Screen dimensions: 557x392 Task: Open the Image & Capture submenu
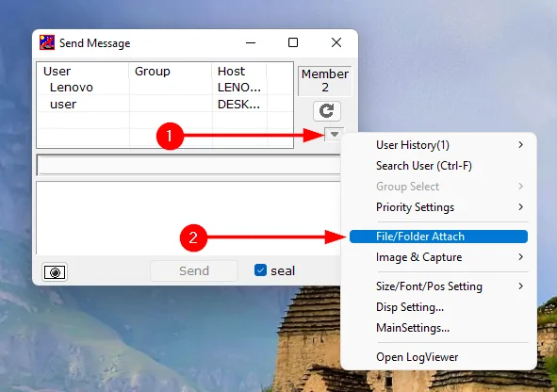click(438, 257)
